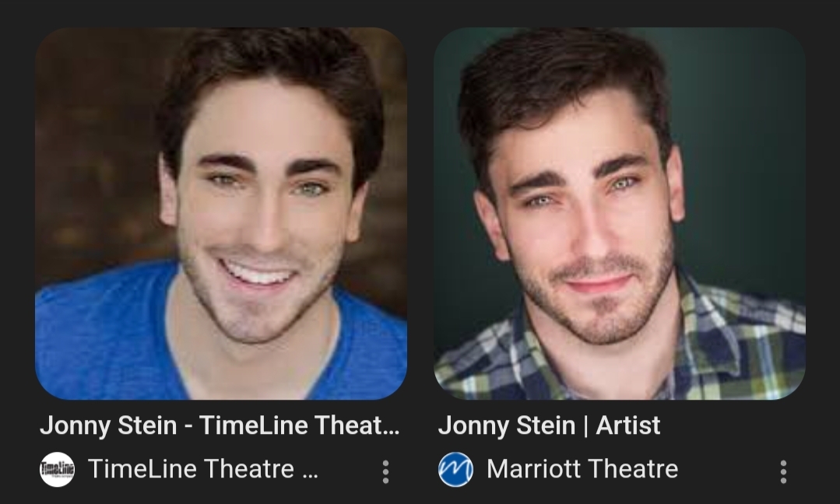The image size is (840, 504).
Task: Tap the round white TimeLine logo badge
Action: coord(58,469)
